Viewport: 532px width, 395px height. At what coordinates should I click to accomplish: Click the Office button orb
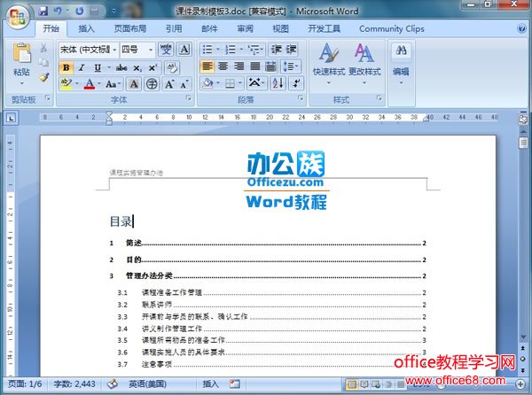18,16
